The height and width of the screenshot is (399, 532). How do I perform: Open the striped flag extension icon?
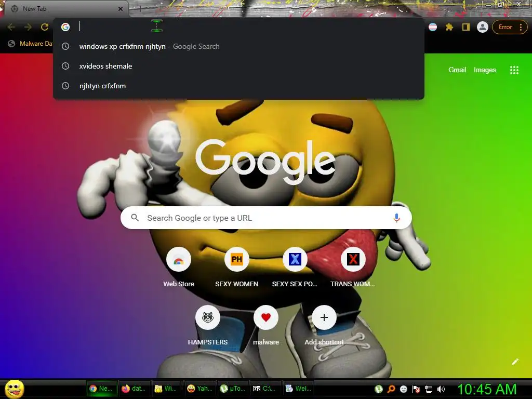pos(433,27)
